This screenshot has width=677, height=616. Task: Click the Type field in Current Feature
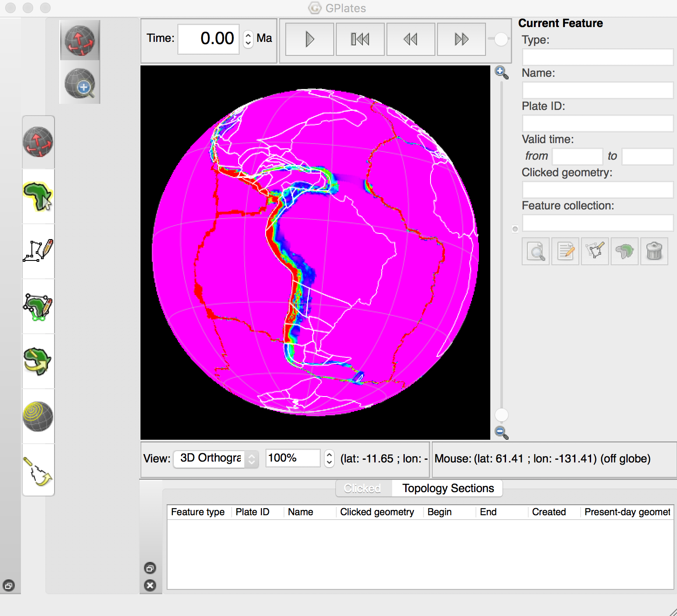[x=598, y=57]
